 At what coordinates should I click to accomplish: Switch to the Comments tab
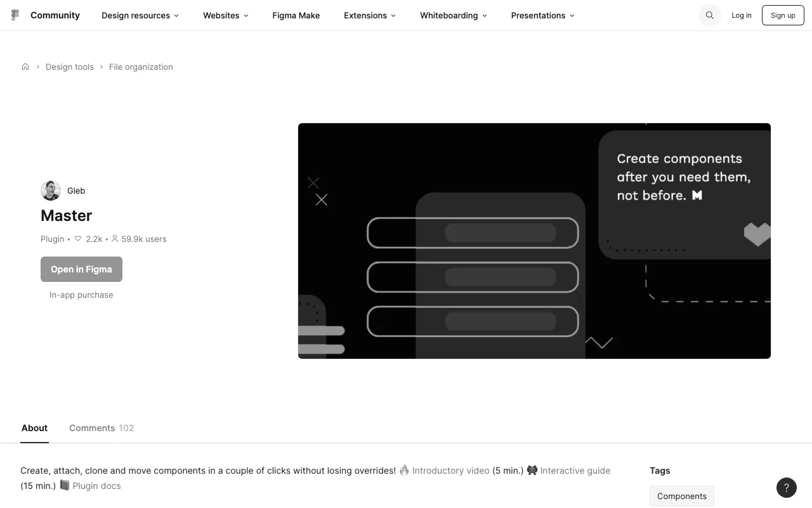(x=101, y=428)
